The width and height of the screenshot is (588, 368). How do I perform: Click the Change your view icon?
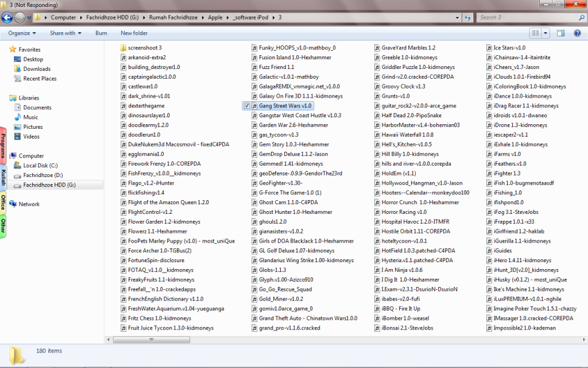[x=535, y=33]
